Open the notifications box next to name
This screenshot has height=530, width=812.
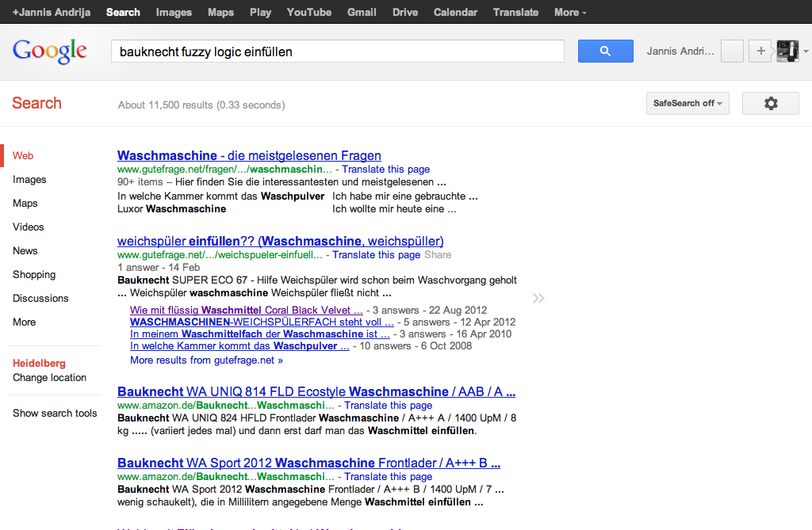tap(732, 51)
